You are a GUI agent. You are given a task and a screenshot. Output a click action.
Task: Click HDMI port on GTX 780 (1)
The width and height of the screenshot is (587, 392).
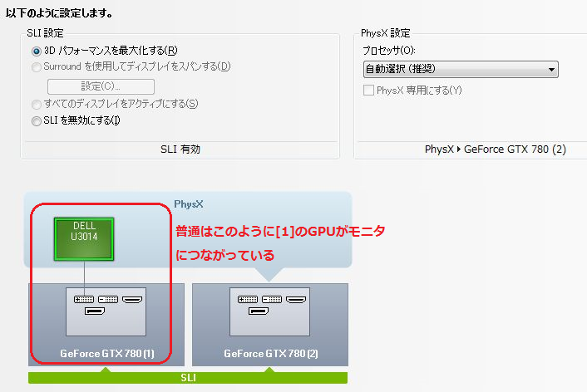tap(132, 299)
